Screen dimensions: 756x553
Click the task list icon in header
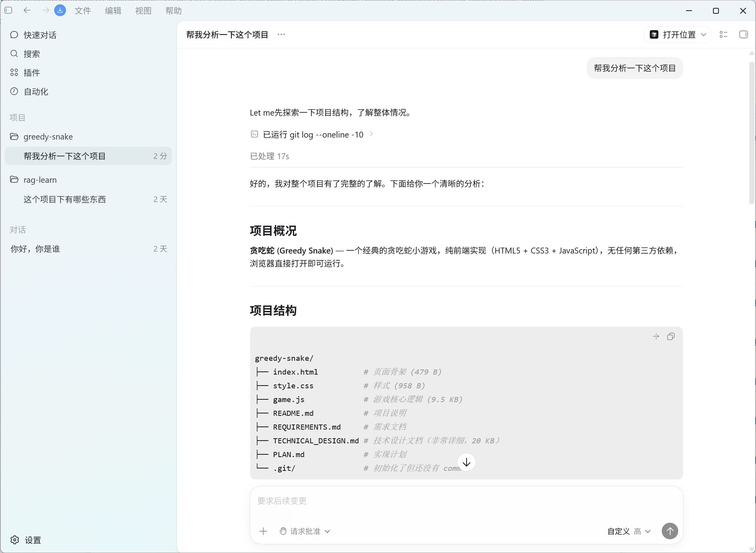pyautogui.click(x=723, y=35)
